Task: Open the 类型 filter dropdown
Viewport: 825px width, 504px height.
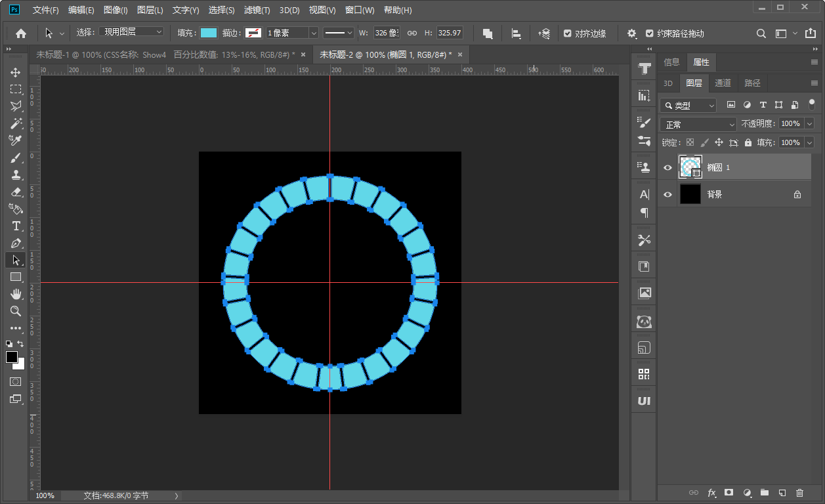Action: pos(688,105)
